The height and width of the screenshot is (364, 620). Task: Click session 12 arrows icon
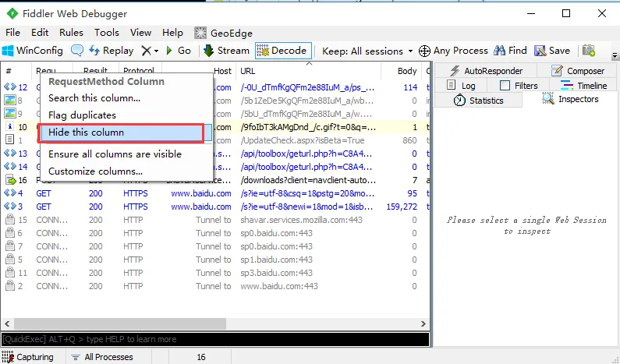[10, 87]
